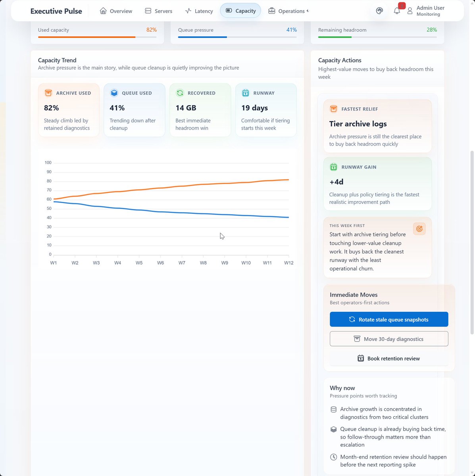
Task: Click the Recovered refresh icon
Action: pyautogui.click(x=180, y=93)
